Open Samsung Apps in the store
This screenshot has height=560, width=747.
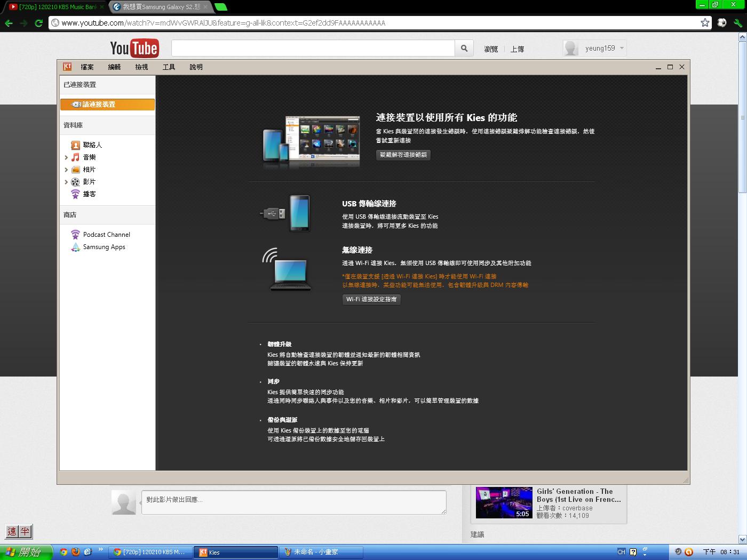pos(104,247)
